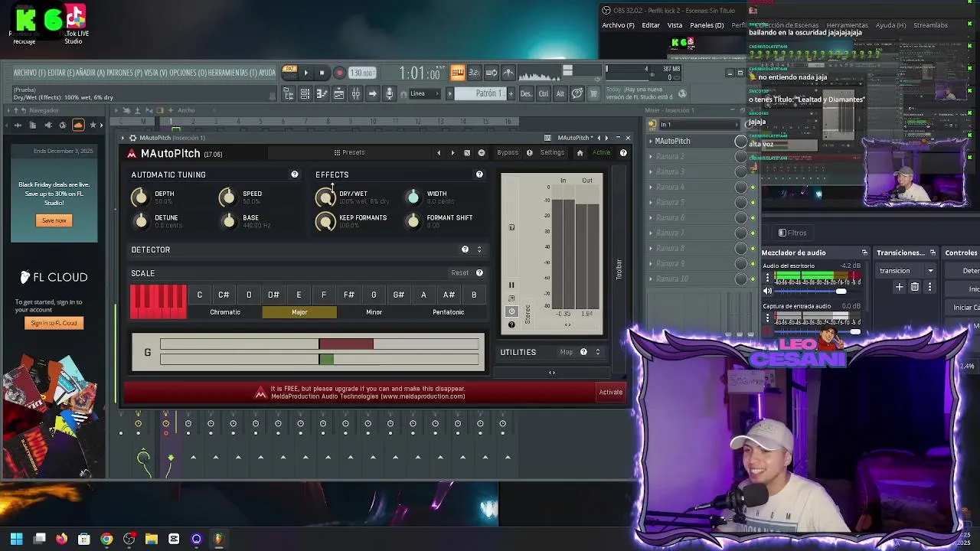Expand the DETECTOR section
Screen dimensions: 980x551
click(x=479, y=249)
